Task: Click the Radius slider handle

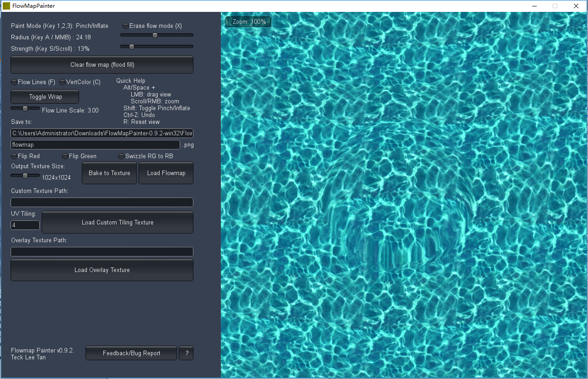Action: (x=155, y=35)
